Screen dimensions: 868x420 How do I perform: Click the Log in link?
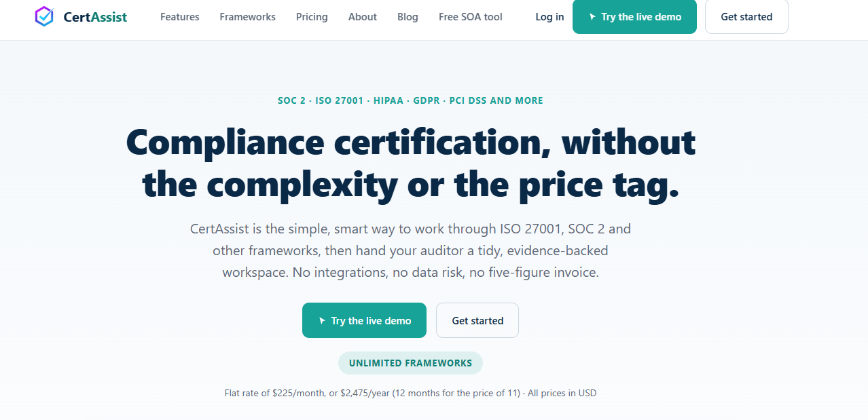tap(549, 17)
